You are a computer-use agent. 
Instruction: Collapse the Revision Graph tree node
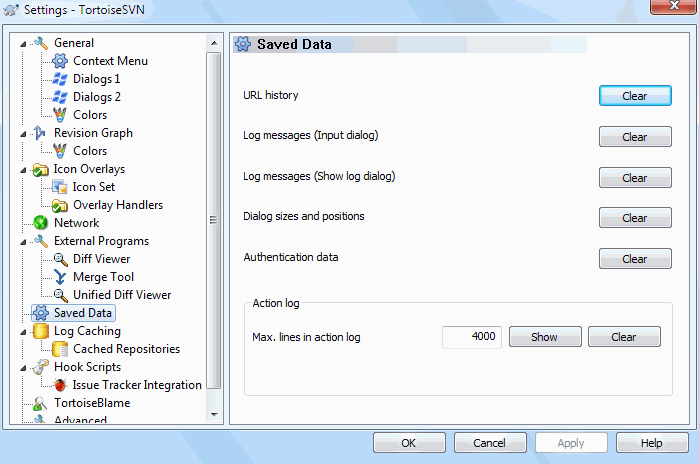(23, 134)
